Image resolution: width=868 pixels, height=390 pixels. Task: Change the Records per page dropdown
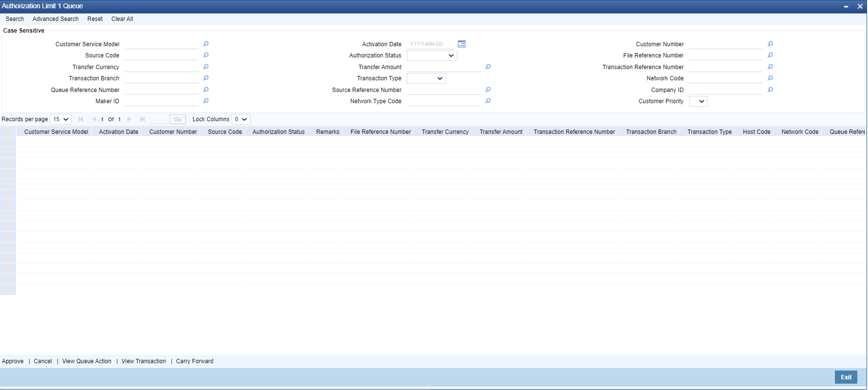tap(61, 119)
